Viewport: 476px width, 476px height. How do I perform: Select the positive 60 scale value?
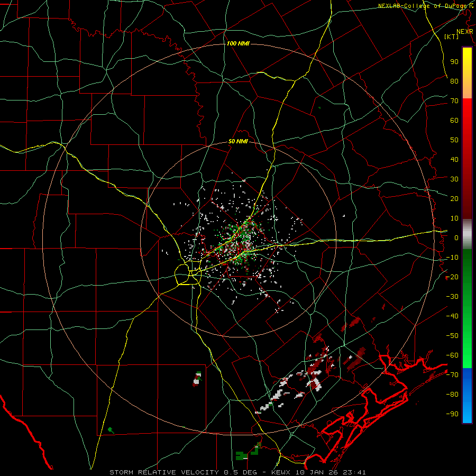(x=454, y=120)
